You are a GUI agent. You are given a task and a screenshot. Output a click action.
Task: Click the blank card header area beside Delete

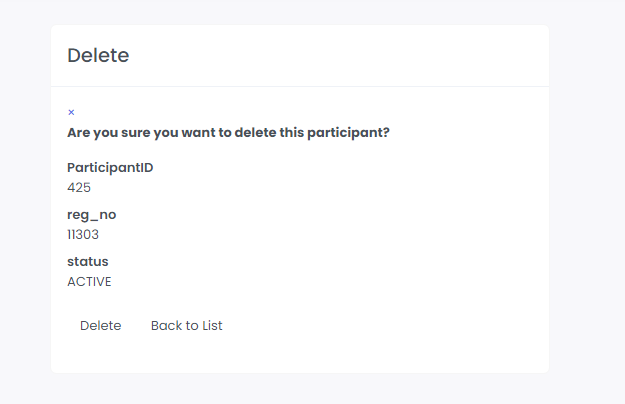tap(350, 56)
